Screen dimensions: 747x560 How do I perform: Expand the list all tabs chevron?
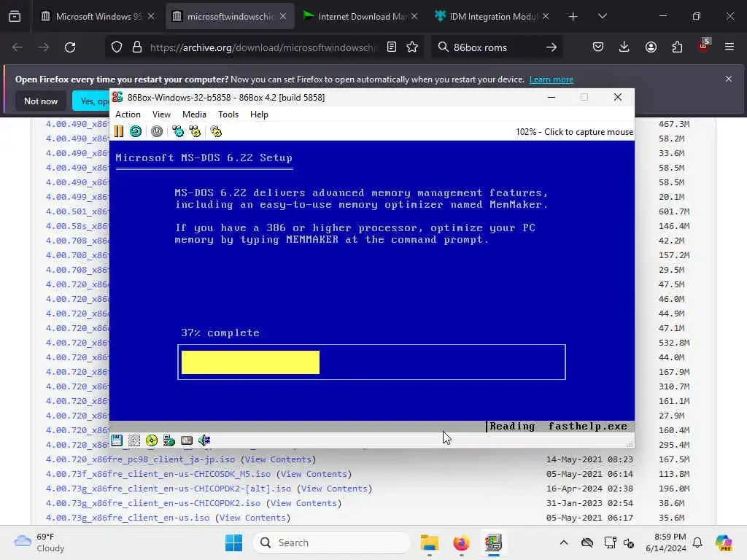pos(602,17)
